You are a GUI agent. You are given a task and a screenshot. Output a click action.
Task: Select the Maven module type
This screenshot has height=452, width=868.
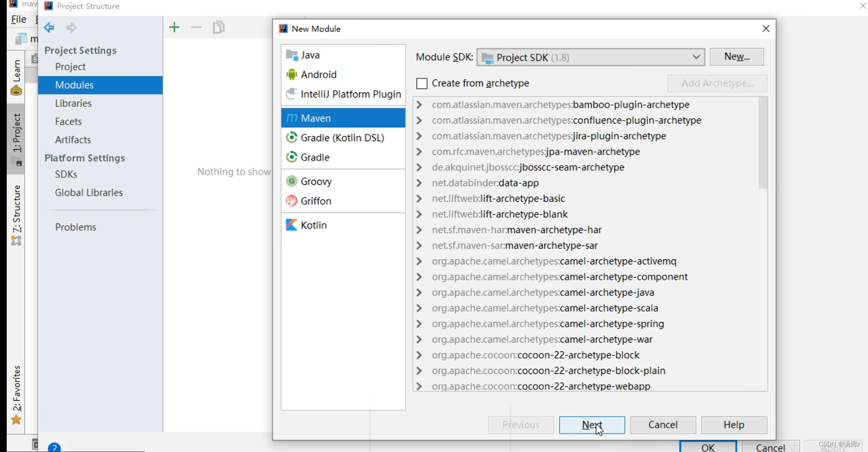(x=343, y=118)
